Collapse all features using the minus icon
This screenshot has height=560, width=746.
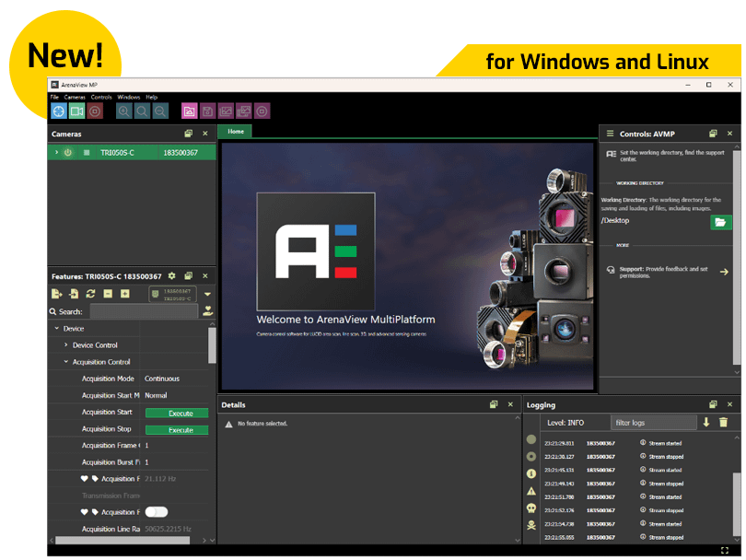tap(107, 293)
